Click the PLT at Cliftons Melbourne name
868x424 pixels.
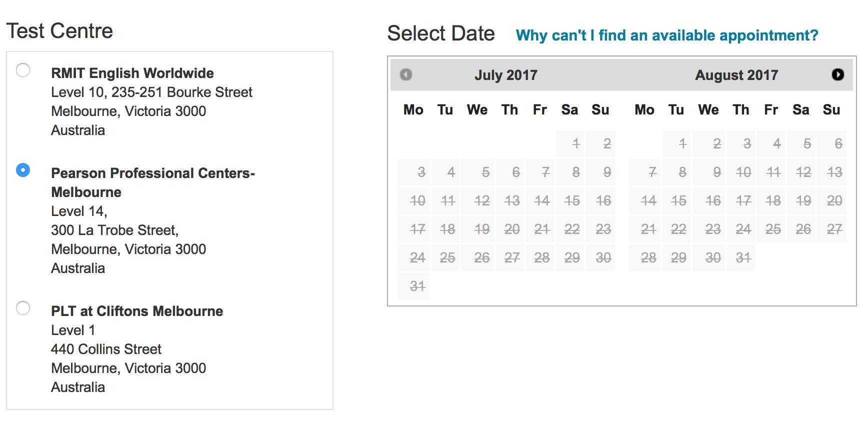(x=136, y=311)
